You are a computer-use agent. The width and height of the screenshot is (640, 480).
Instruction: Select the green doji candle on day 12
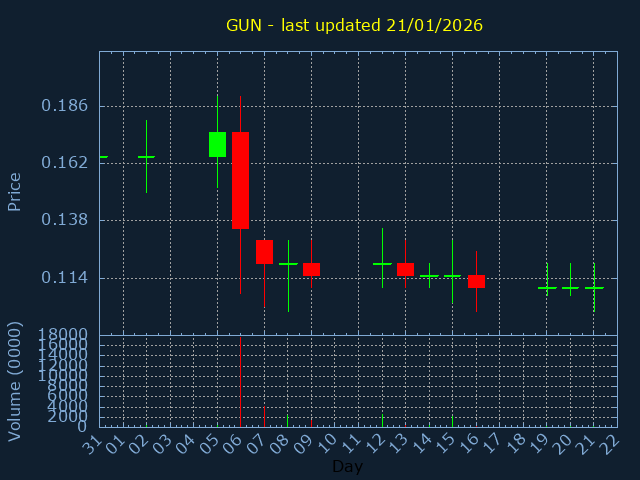tap(382, 264)
